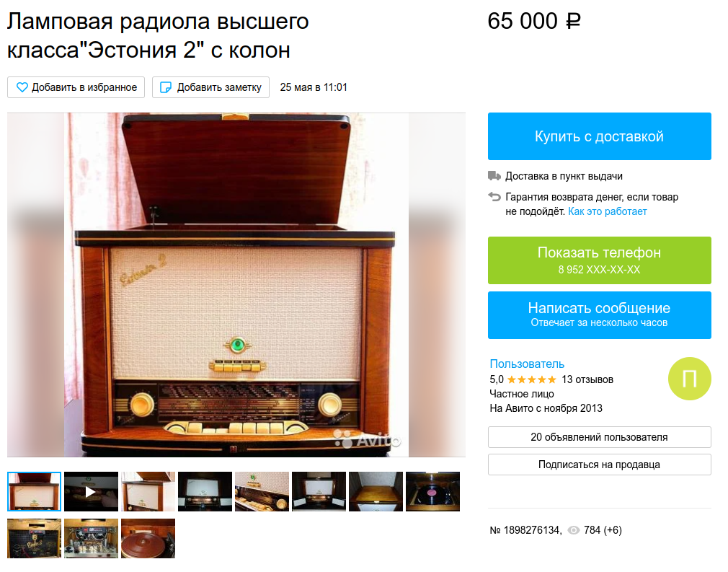Click the seller's round avatar with letter П
The image size is (728, 572).
click(x=690, y=379)
